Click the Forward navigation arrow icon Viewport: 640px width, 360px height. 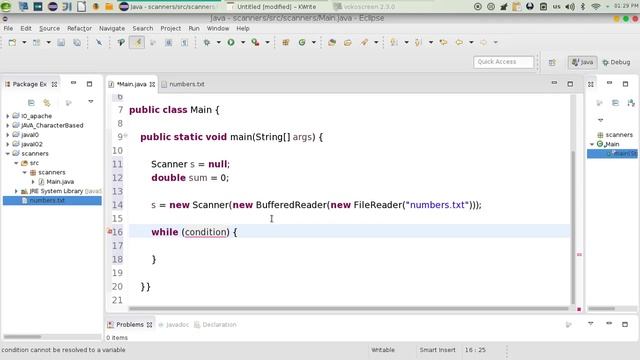484,42
